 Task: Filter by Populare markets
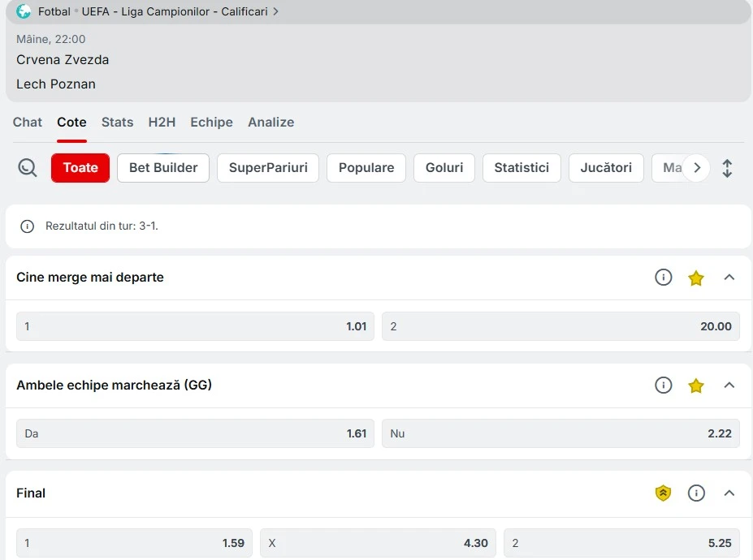pyautogui.click(x=366, y=168)
